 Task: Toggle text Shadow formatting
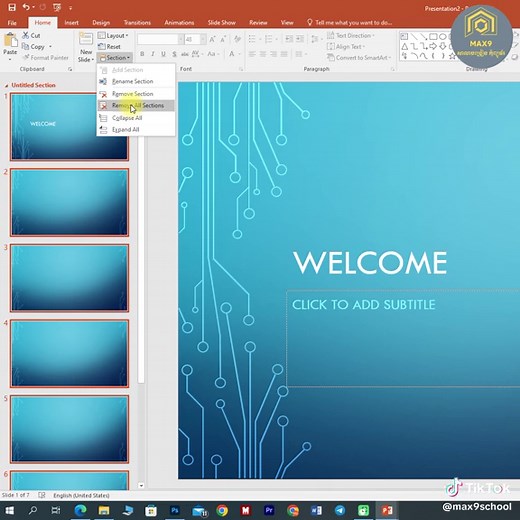(174, 54)
